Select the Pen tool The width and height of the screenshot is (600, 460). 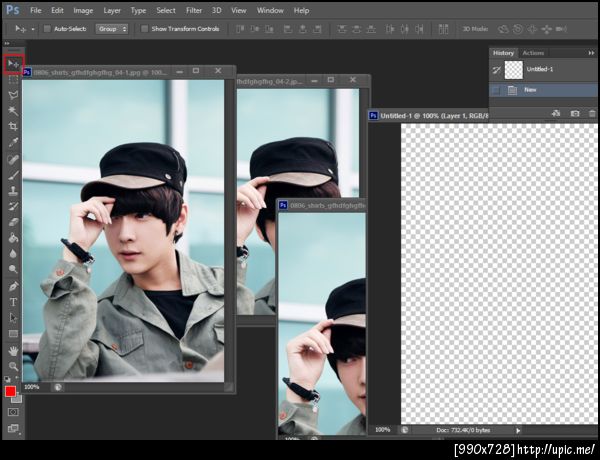click(x=13, y=286)
